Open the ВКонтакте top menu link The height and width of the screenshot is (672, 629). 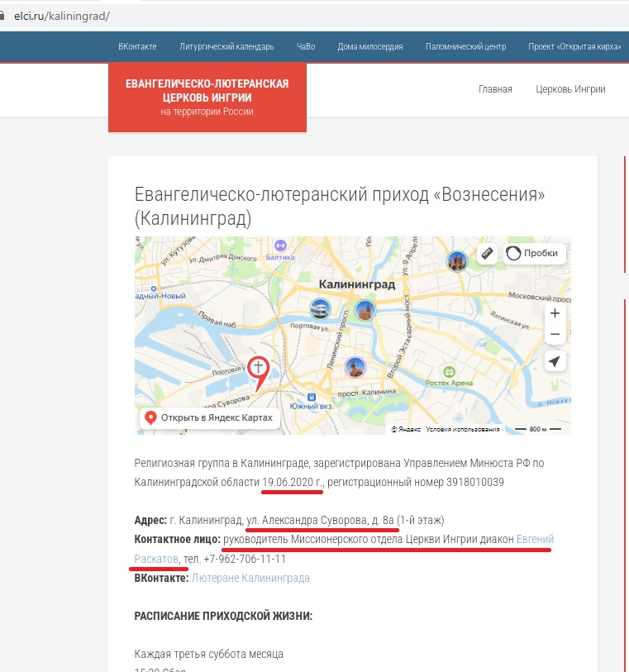tap(137, 46)
